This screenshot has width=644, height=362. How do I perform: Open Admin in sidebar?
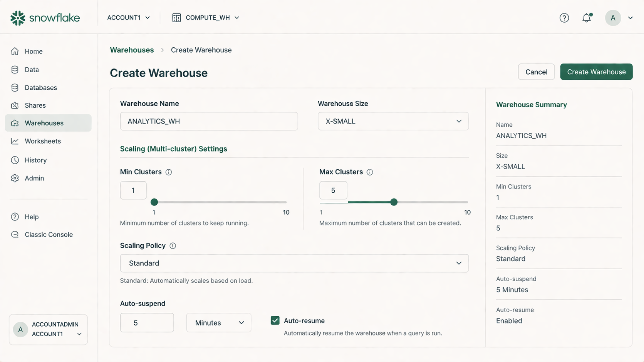pyautogui.click(x=48, y=178)
